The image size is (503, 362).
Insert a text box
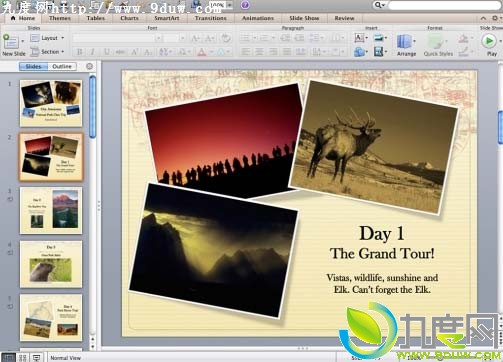(360, 38)
